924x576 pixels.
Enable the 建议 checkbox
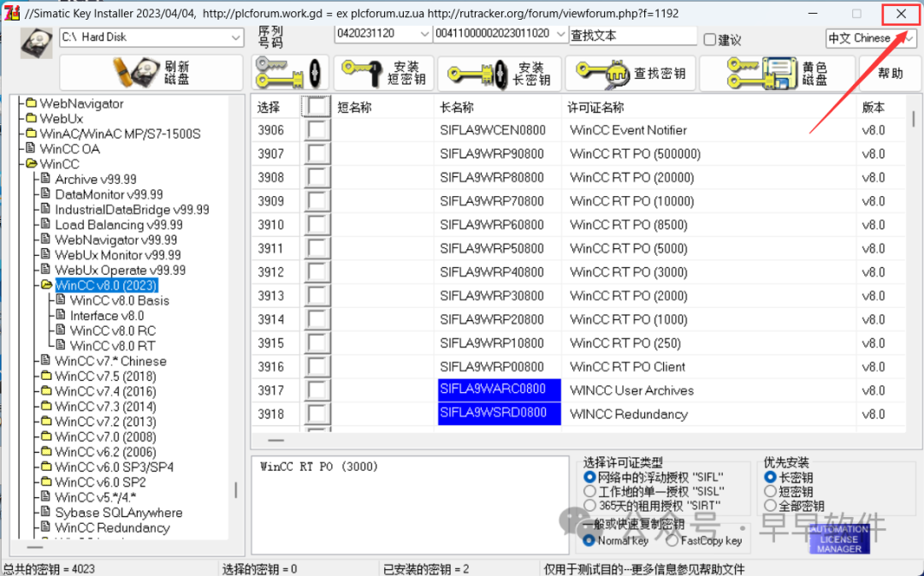pos(709,39)
